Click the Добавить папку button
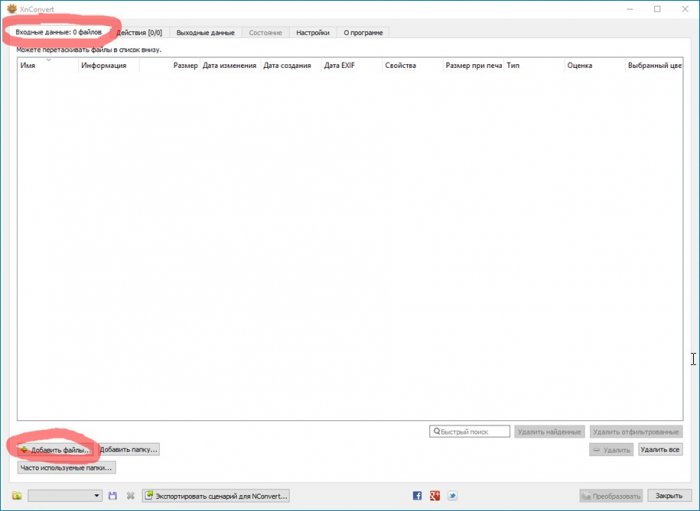The height and width of the screenshot is (511, 700). [128, 450]
